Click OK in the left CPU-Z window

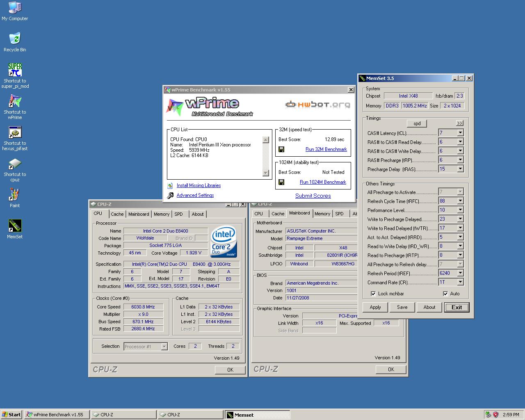(x=230, y=370)
